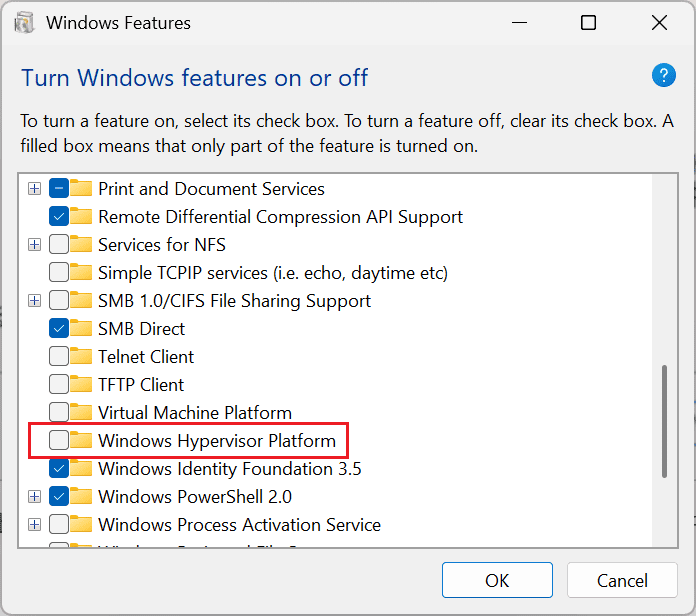Select the Windows Identity Foundation 3.5 item
The height and width of the screenshot is (616, 696).
click(x=229, y=469)
